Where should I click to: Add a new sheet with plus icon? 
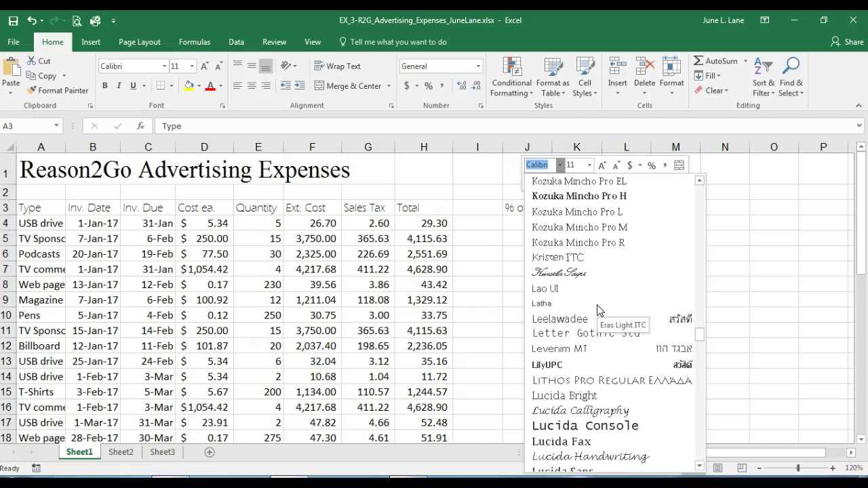click(x=210, y=452)
